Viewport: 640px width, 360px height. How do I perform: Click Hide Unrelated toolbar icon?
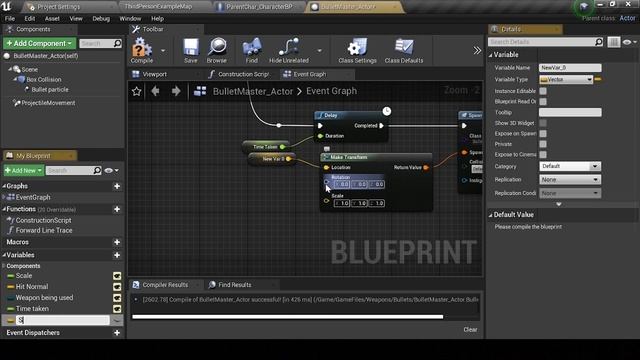(289, 50)
